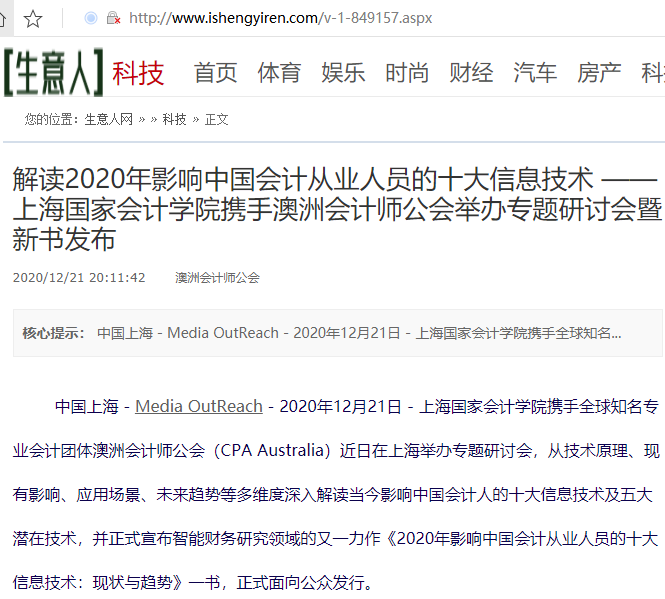Click the 生意人 site logo
Image resolution: width=665 pixels, height=599 pixels.
pos(53,72)
